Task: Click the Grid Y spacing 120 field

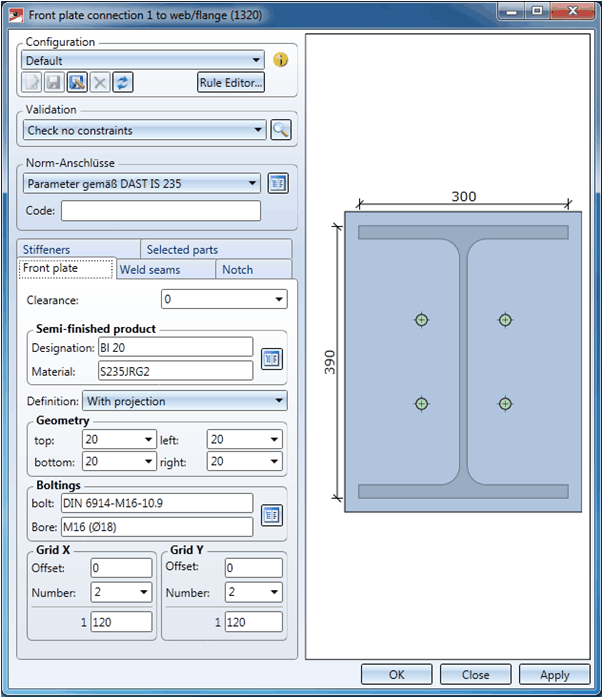Action: (x=254, y=622)
